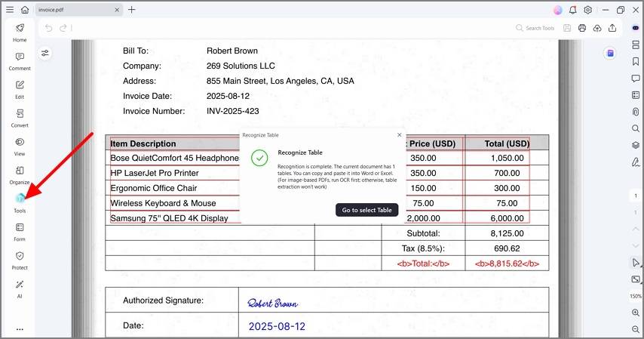Open the hamburger main menu
The width and height of the screenshot is (644, 339).
point(9,10)
